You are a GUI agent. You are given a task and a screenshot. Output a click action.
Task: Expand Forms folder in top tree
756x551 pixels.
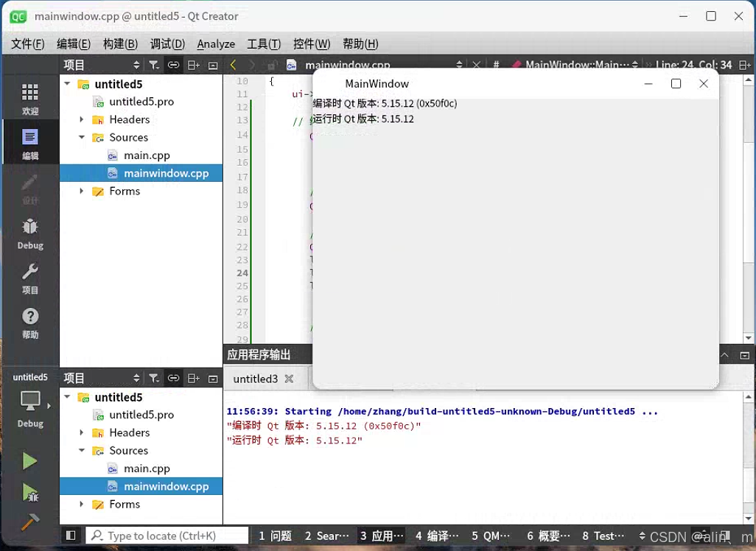pos(82,191)
